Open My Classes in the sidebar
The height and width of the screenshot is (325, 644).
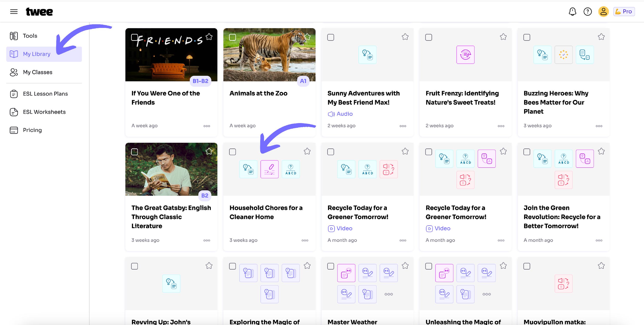(44, 72)
